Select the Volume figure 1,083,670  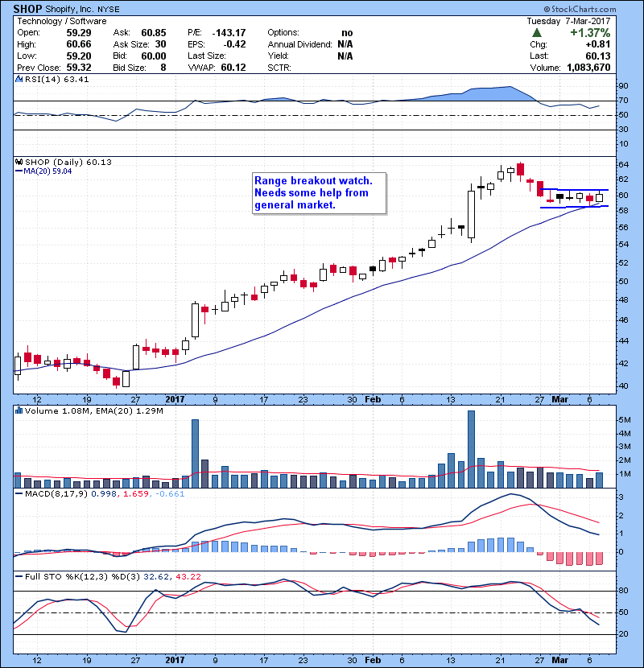[588, 68]
